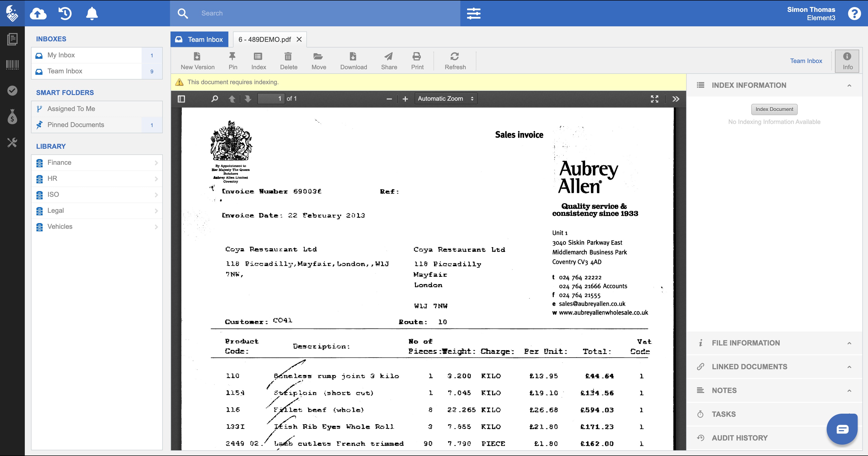868x456 pixels.
Task: Expand the File Information section
Action: point(774,343)
